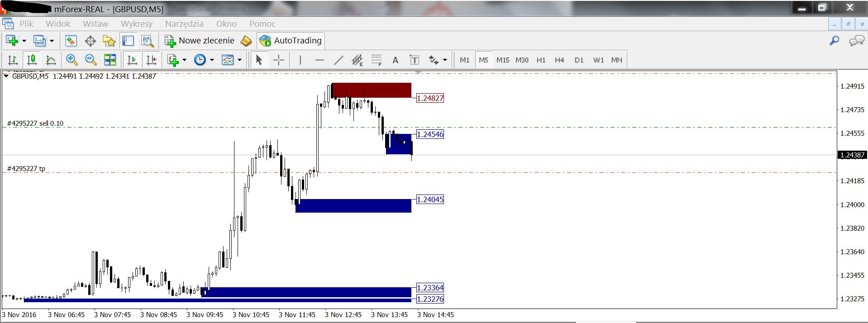
Task: Open the Periods clock icon
Action: (x=200, y=60)
